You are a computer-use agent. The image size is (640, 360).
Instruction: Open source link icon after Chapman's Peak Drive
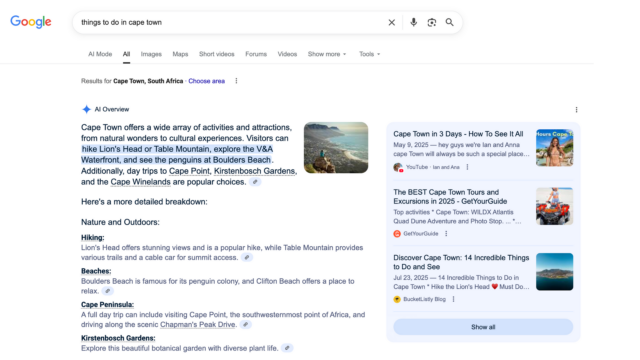point(245,324)
